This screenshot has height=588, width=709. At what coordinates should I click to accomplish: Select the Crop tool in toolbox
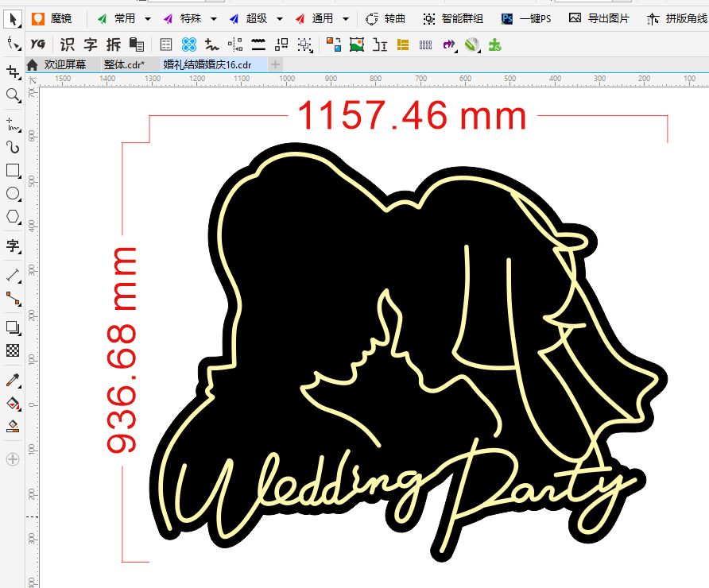[x=13, y=72]
